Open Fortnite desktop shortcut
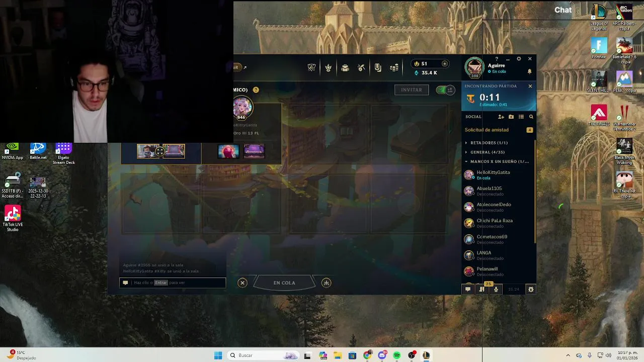This screenshot has width=644, height=362. (x=599, y=49)
